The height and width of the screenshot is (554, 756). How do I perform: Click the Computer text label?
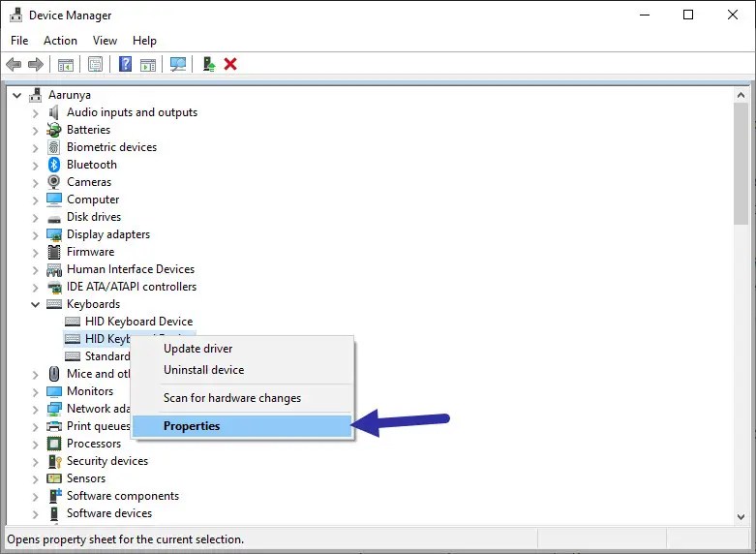(93, 200)
